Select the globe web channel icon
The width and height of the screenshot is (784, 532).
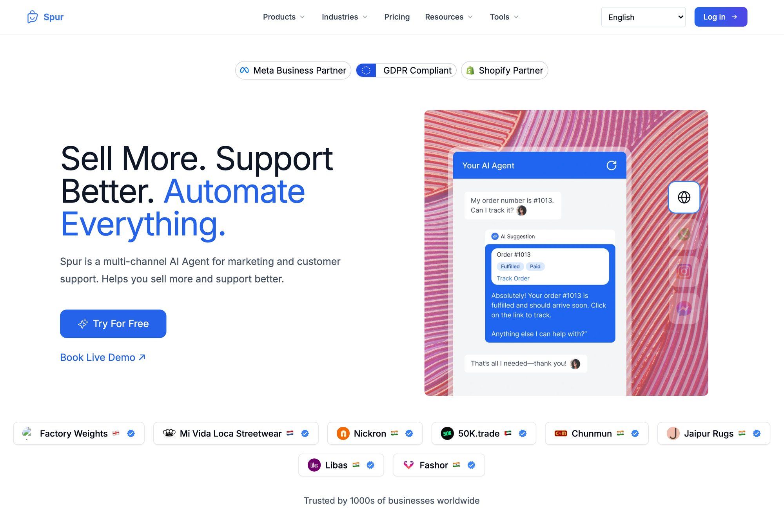[x=684, y=197]
